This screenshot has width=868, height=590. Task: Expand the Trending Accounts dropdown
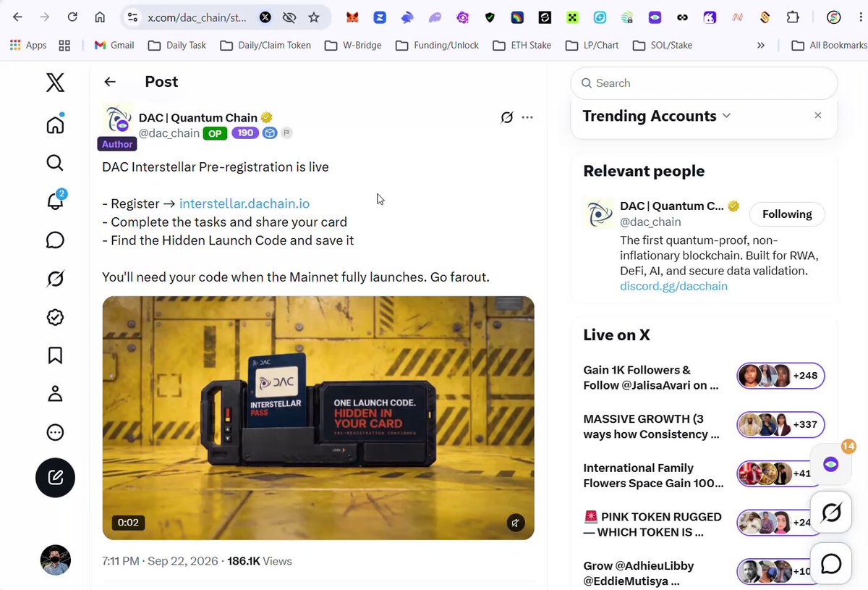[727, 116]
